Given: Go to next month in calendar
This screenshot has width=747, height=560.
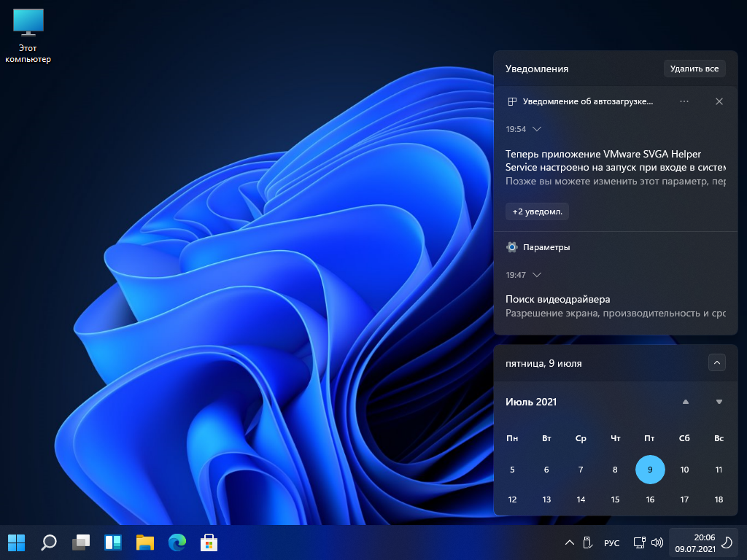Looking at the screenshot, I should (719, 402).
